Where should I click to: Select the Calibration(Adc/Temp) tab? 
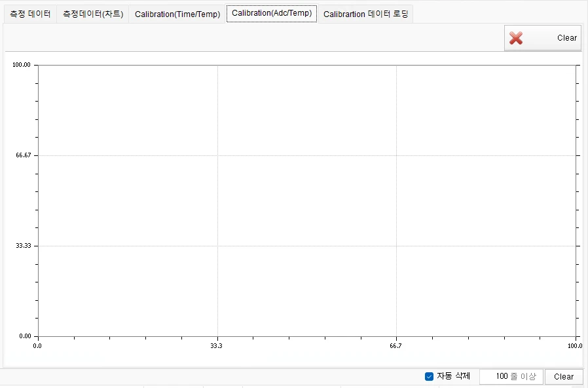(x=272, y=13)
